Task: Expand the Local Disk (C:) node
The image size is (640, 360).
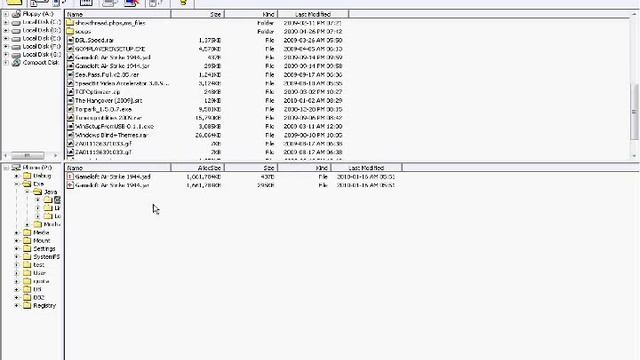Action: coord(6,22)
